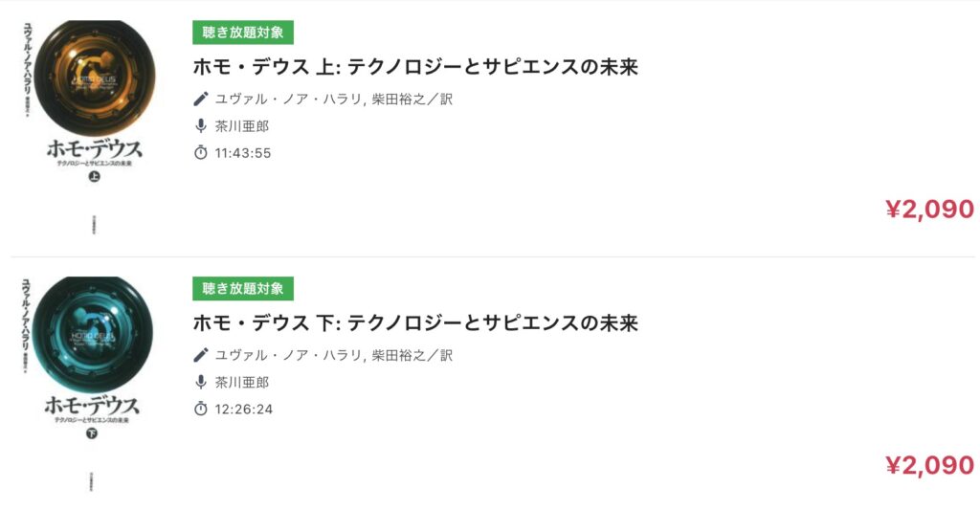The height and width of the screenshot is (510, 980).
Task: Select author ユヴァル・ノア・ハラリ on the 上 volume
Action: point(288,99)
